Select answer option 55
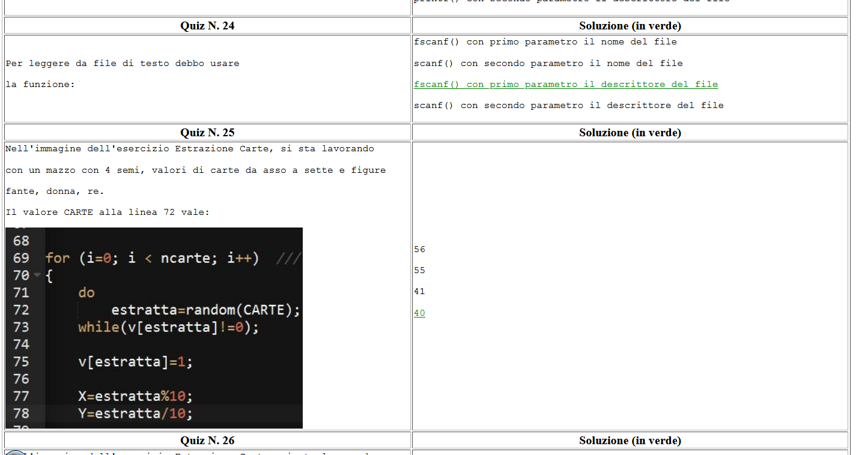868x455 pixels. coord(419,270)
